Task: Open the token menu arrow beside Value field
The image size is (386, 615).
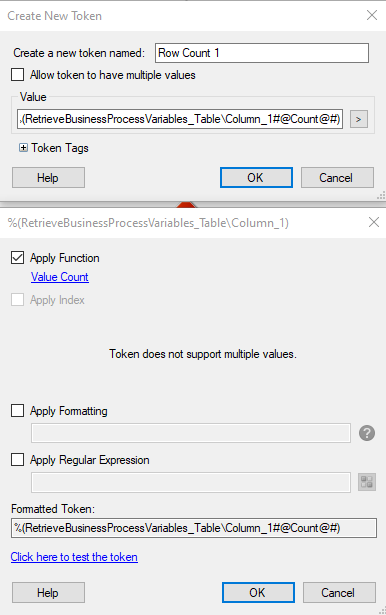Action: pyautogui.click(x=359, y=119)
